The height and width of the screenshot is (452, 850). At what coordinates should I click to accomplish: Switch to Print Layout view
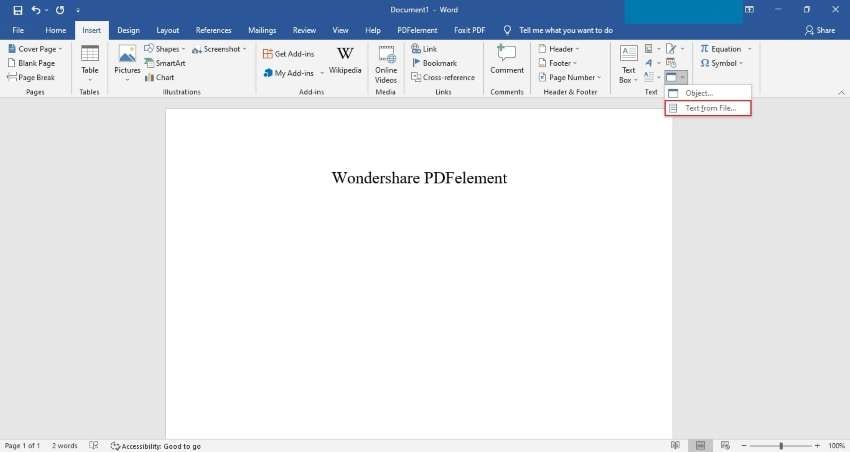point(700,445)
